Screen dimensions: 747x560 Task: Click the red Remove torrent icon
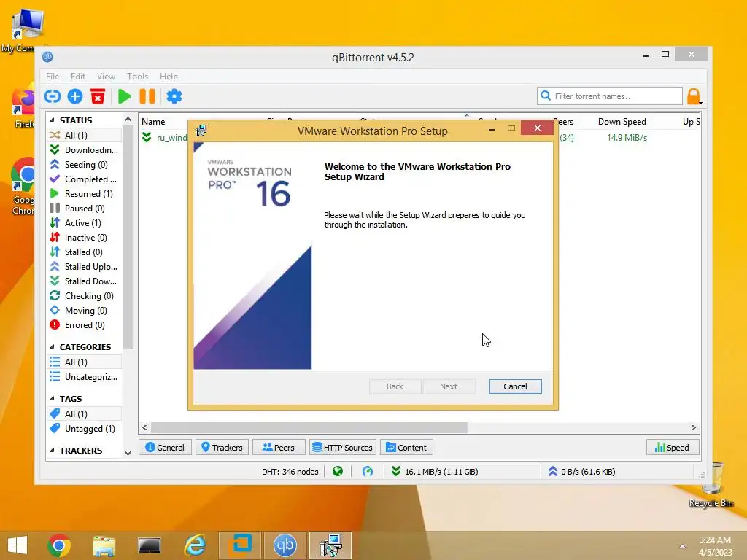click(98, 96)
